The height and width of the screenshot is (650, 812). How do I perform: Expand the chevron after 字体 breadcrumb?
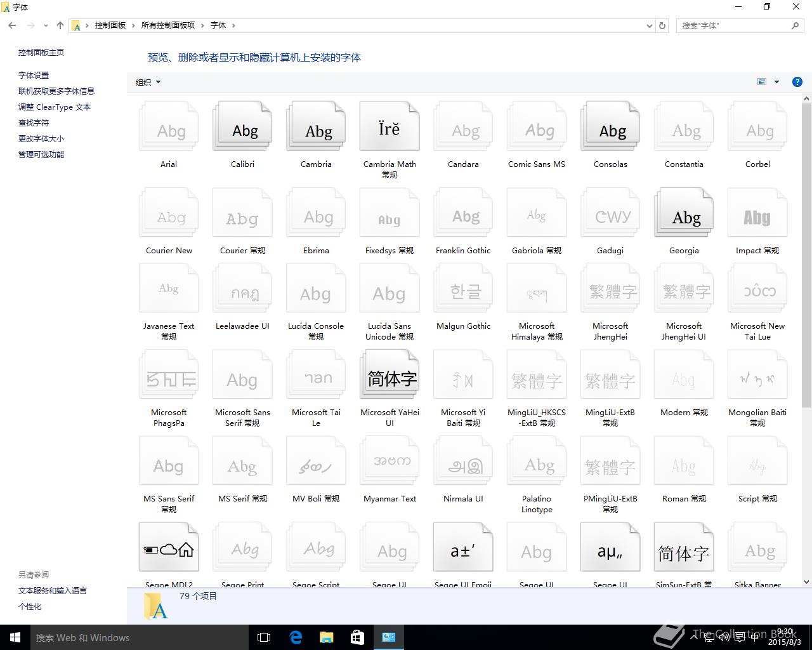(x=233, y=25)
